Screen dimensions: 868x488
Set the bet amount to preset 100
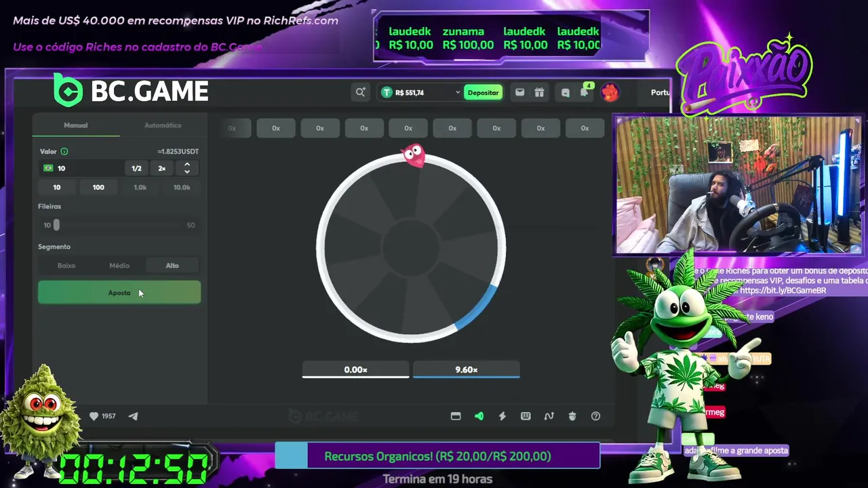click(x=98, y=187)
